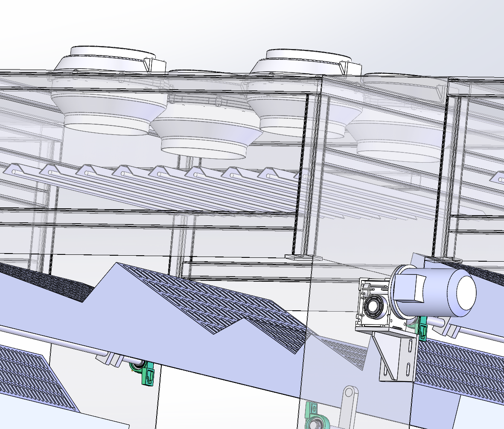Image resolution: width=504 pixels, height=429 pixels.
Task: Pick the perforated panel at bottom left
Action: click(x=35, y=379)
